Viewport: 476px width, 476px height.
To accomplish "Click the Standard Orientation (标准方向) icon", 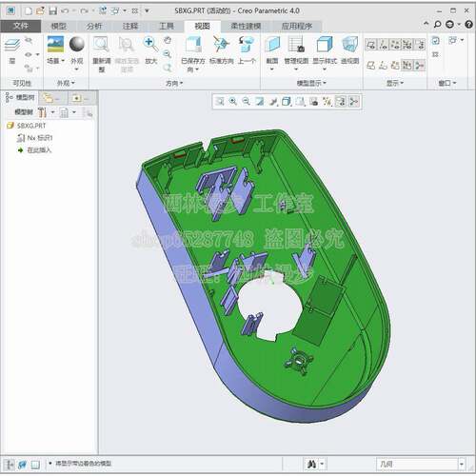I will click(x=221, y=45).
